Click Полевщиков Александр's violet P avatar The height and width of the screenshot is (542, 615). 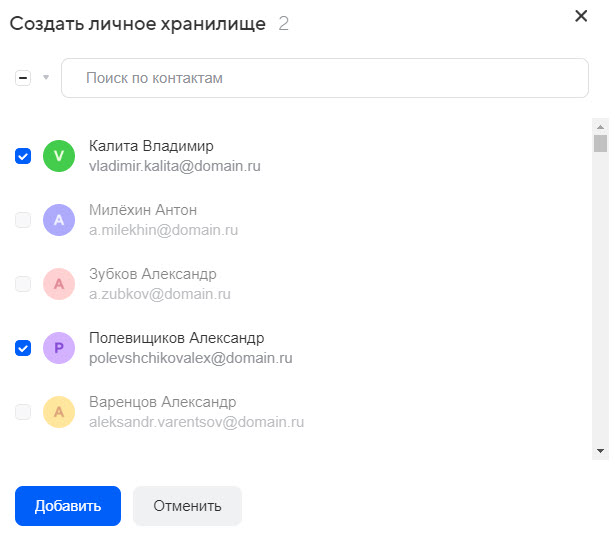click(59, 347)
